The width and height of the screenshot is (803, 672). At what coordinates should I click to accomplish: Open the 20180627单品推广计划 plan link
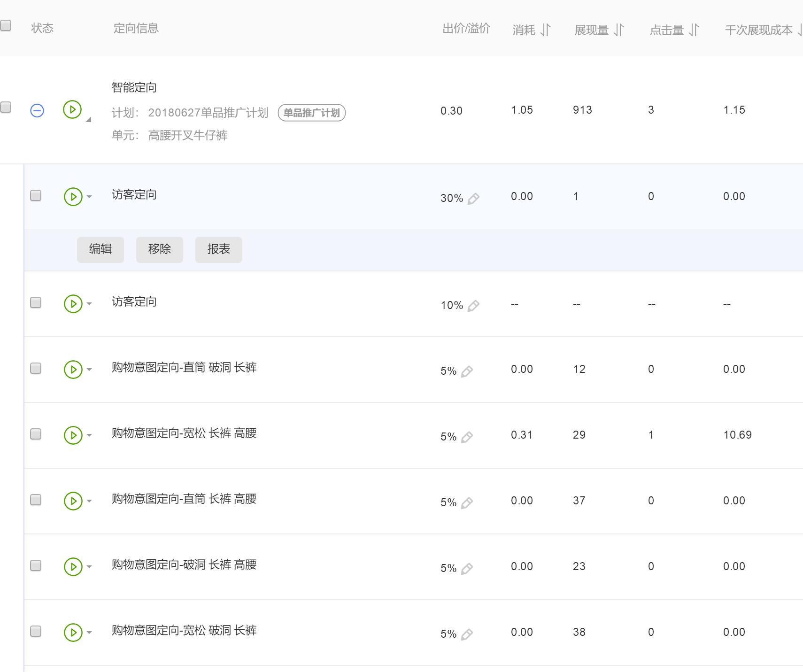(208, 113)
